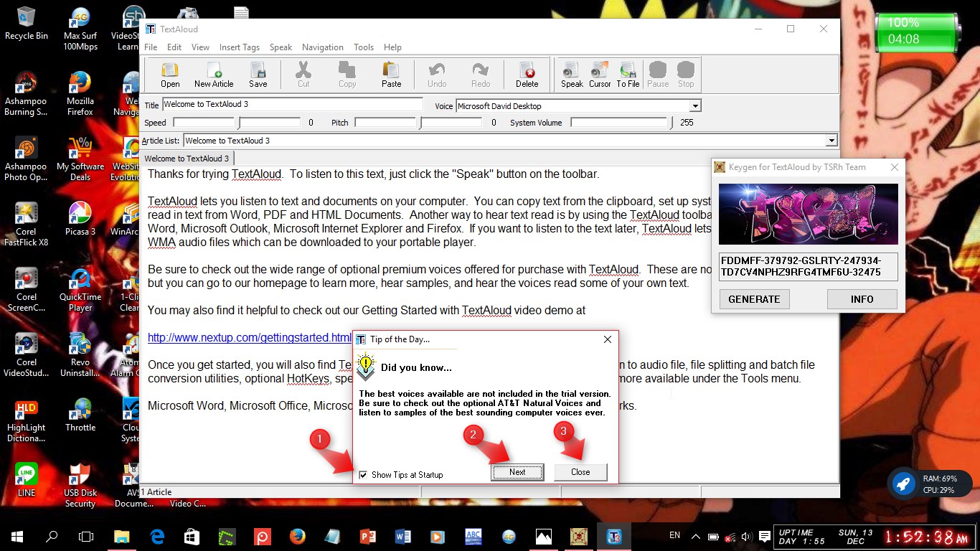Click Close button in Tip of the Day
Image resolution: width=980 pixels, height=551 pixels.
click(x=580, y=472)
